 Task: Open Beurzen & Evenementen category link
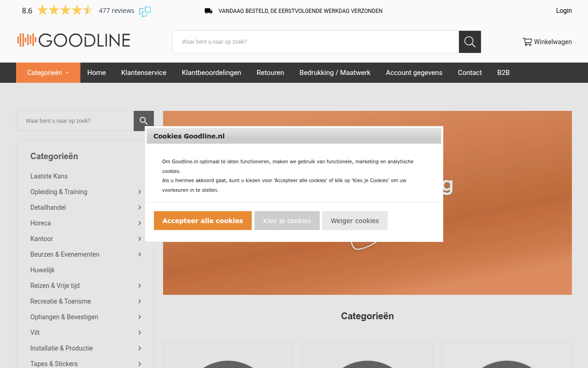click(x=65, y=254)
